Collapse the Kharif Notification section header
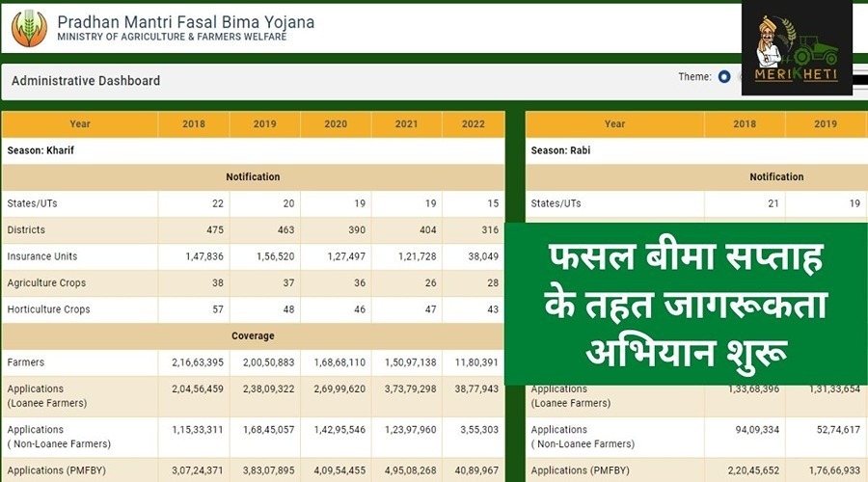The height and width of the screenshot is (482, 868). pyautogui.click(x=253, y=177)
